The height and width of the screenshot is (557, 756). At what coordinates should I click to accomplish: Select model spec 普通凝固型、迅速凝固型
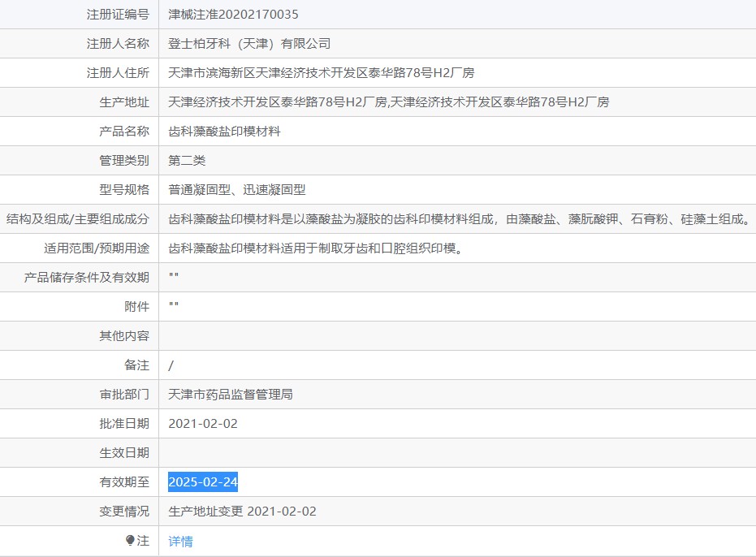click(237, 189)
